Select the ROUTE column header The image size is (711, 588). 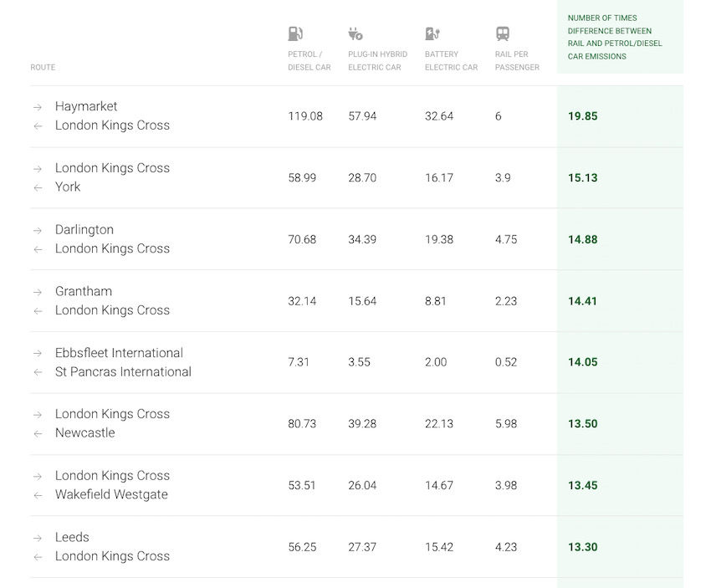point(43,68)
